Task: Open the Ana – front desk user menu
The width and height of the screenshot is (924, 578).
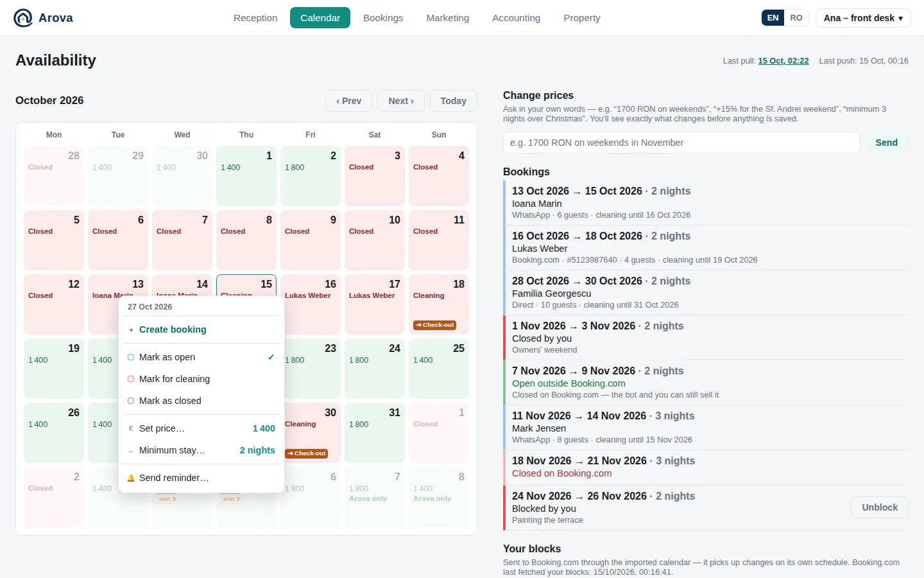Action: (863, 18)
